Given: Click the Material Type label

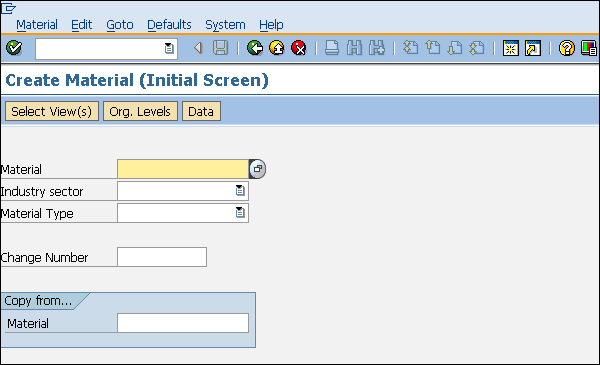Looking at the screenshot, I should (37, 213).
